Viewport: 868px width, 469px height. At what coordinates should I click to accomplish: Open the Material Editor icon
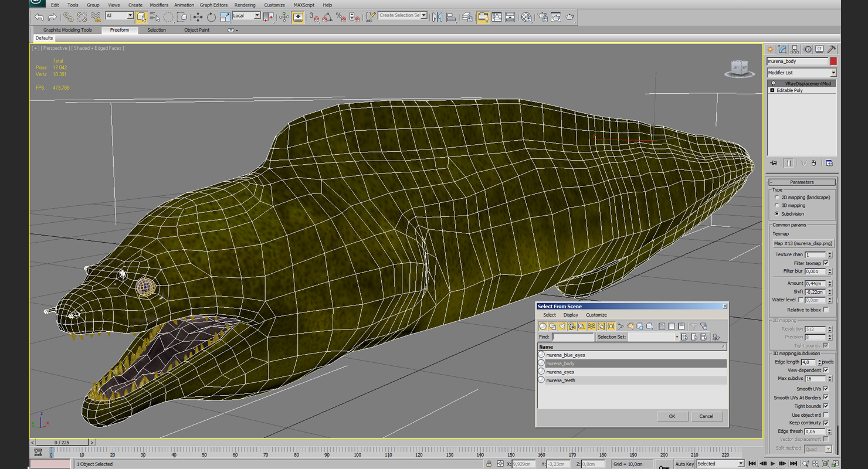(526, 17)
